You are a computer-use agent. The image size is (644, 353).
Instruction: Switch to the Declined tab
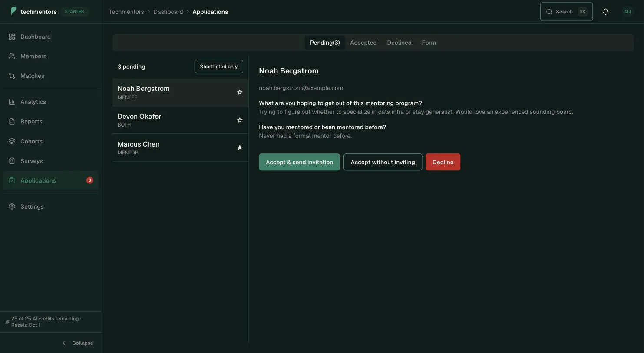[399, 43]
